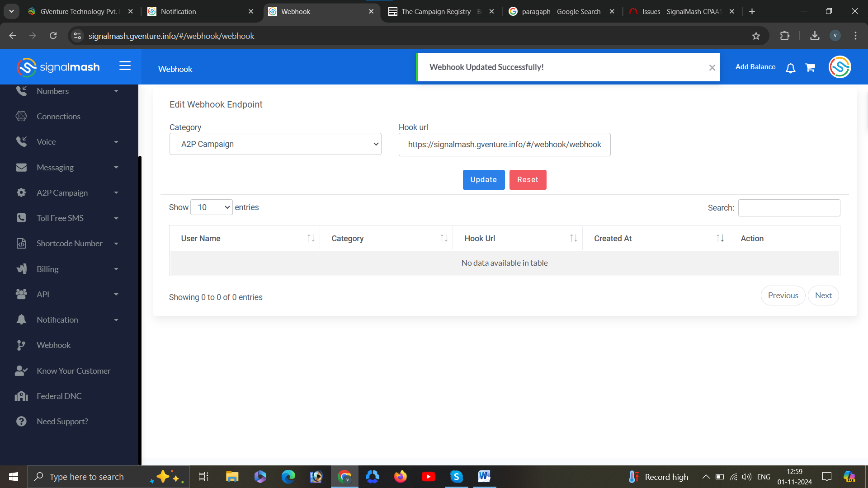
Task: Switch to The Campaign Registry tab
Action: point(441,12)
